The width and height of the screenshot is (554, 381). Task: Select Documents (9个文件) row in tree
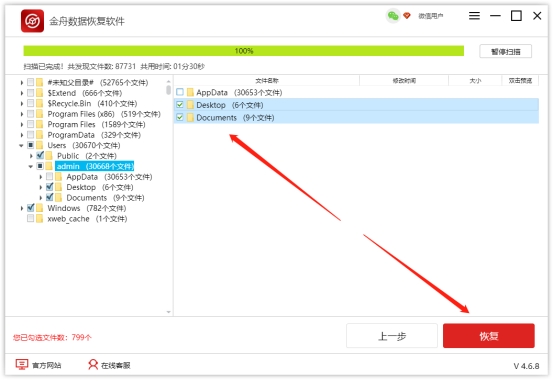(x=105, y=198)
